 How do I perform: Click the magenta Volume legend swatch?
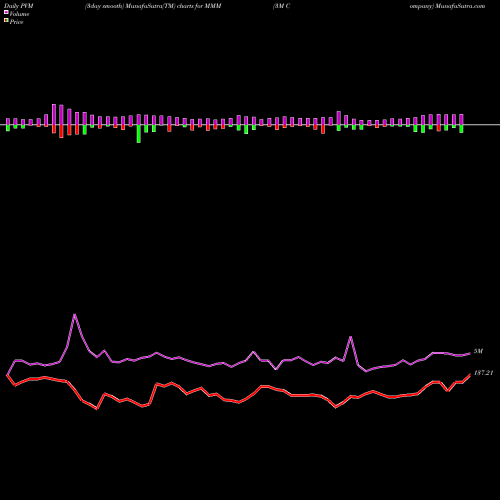(x=6, y=12)
